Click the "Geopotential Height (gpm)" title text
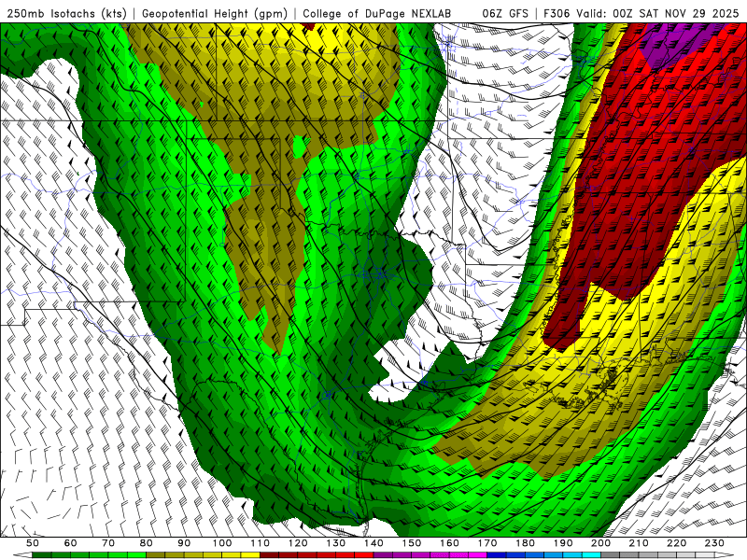 [215, 13]
